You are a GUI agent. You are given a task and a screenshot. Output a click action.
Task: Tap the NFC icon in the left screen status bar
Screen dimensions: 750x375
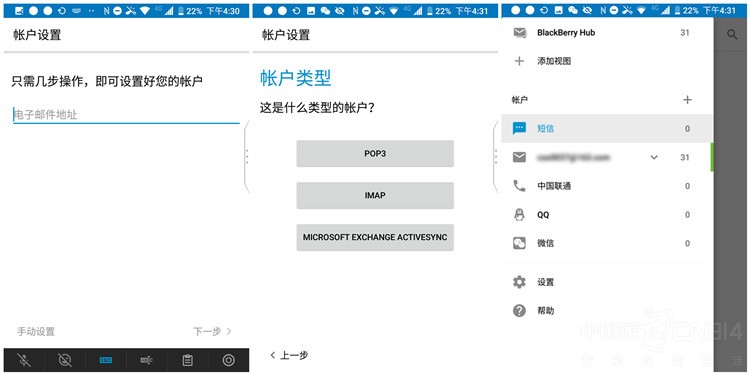pos(107,11)
